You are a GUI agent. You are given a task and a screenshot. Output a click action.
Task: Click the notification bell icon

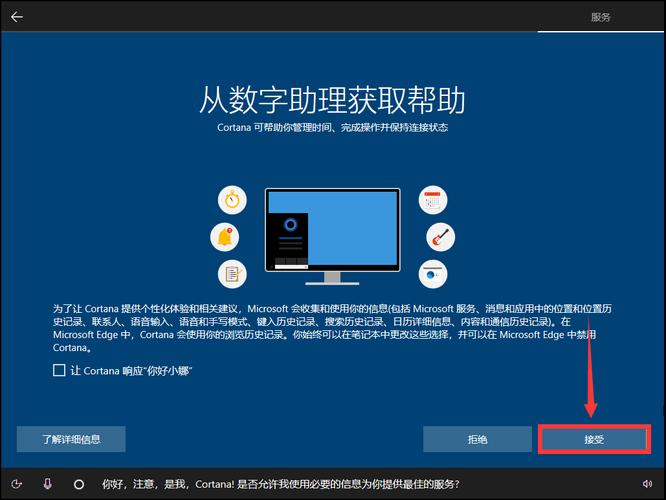(x=225, y=237)
